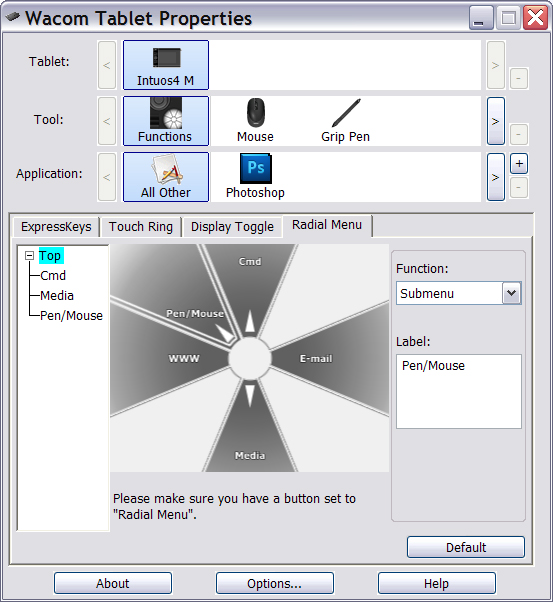Select the Radial Menu tab
This screenshot has width=553, height=602.
pos(327,225)
